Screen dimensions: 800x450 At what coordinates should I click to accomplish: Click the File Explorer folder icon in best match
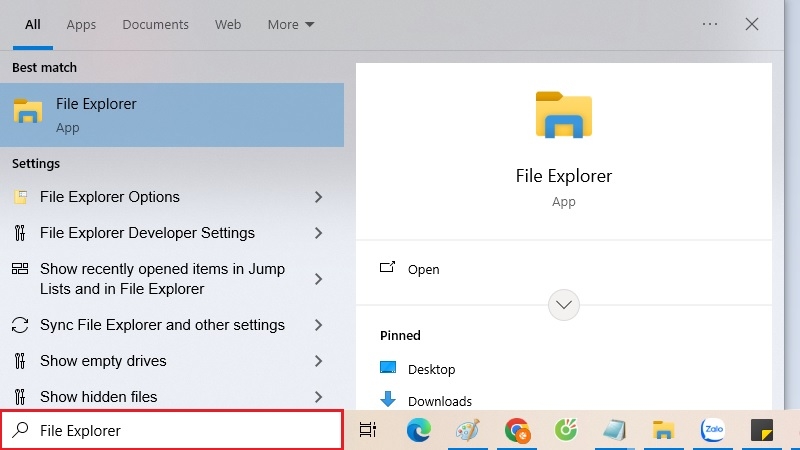click(x=28, y=110)
